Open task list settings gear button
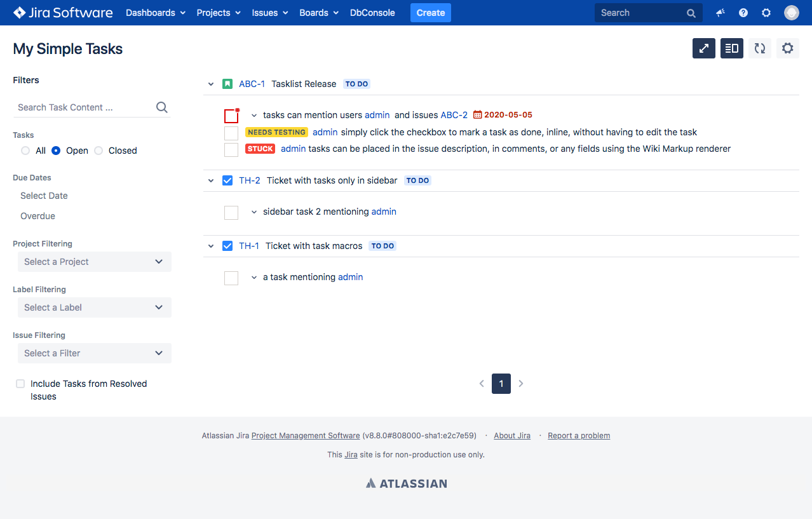The height and width of the screenshot is (519, 812). (x=788, y=48)
